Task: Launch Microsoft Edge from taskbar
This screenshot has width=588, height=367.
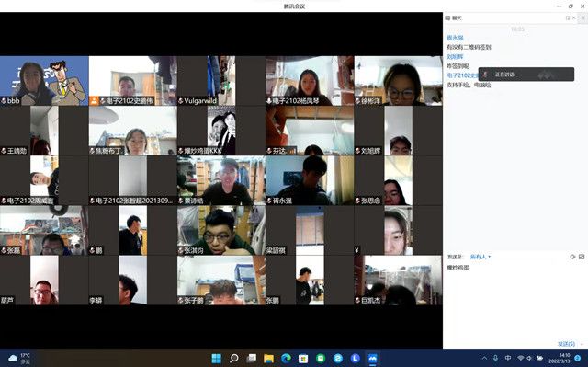Action: tap(286, 359)
